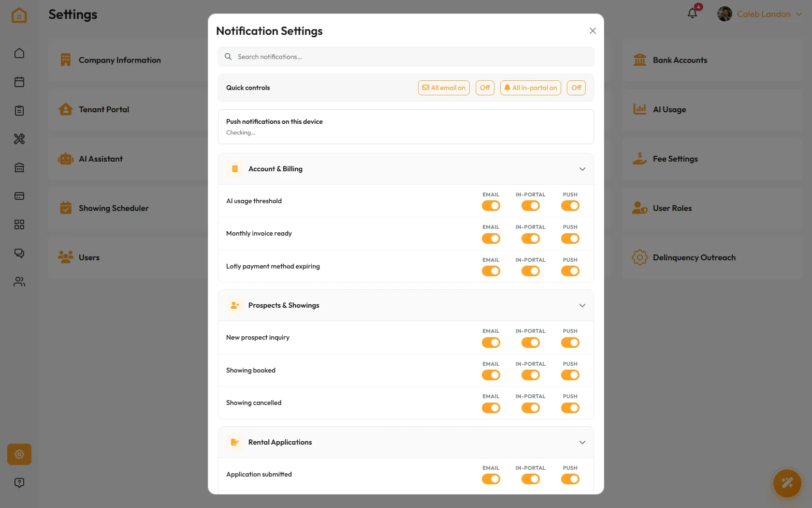Open Showing Scheduler card
This screenshot has height=508, width=812.
(128, 208)
